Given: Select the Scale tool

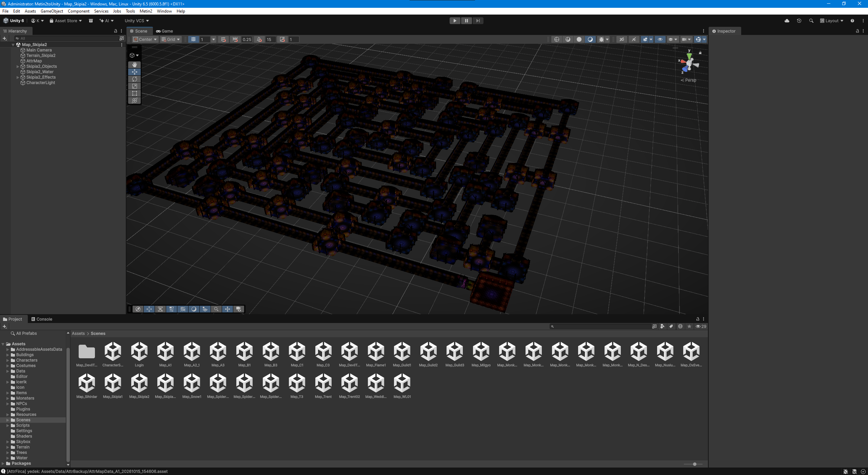Looking at the screenshot, I should pos(135,86).
